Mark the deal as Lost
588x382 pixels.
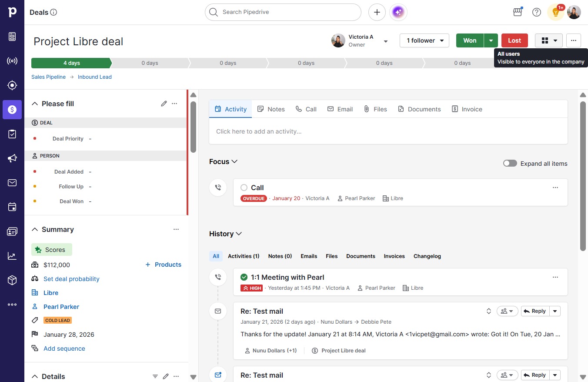click(514, 40)
